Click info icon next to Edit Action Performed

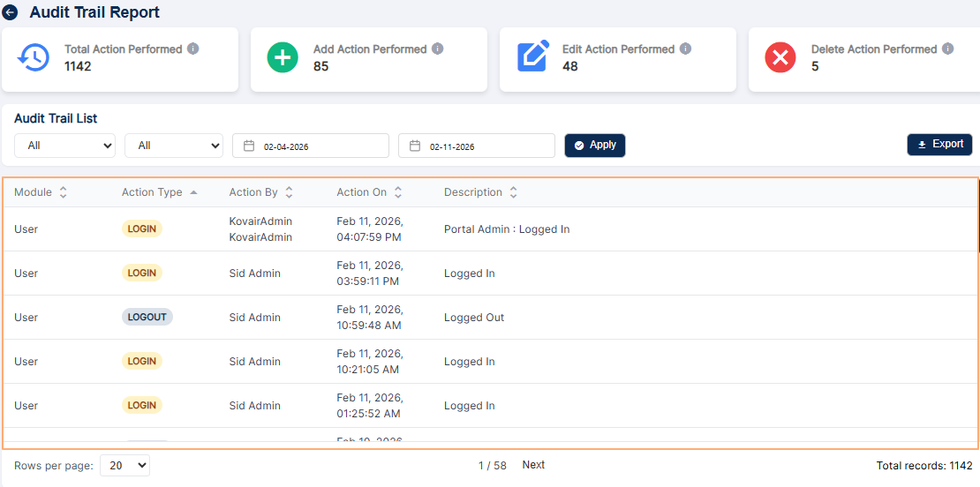[686, 49]
